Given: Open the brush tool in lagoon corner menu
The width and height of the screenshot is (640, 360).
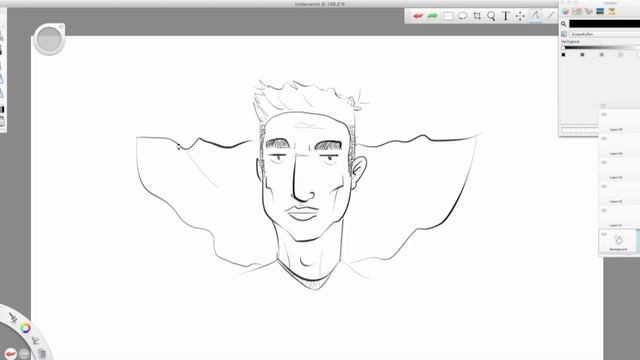Looking at the screenshot, I should point(13,318).
